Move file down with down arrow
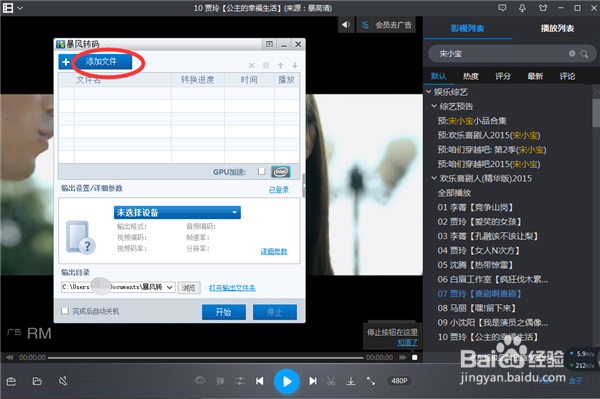Viewport: 600px width, 399px height. 295,65
